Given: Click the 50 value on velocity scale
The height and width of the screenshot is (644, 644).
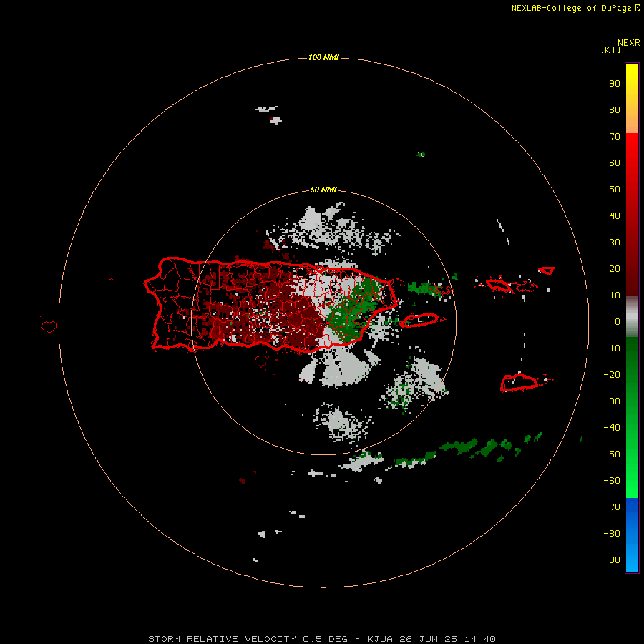Looking at the screenshot, I should click(x=615, y=190).
